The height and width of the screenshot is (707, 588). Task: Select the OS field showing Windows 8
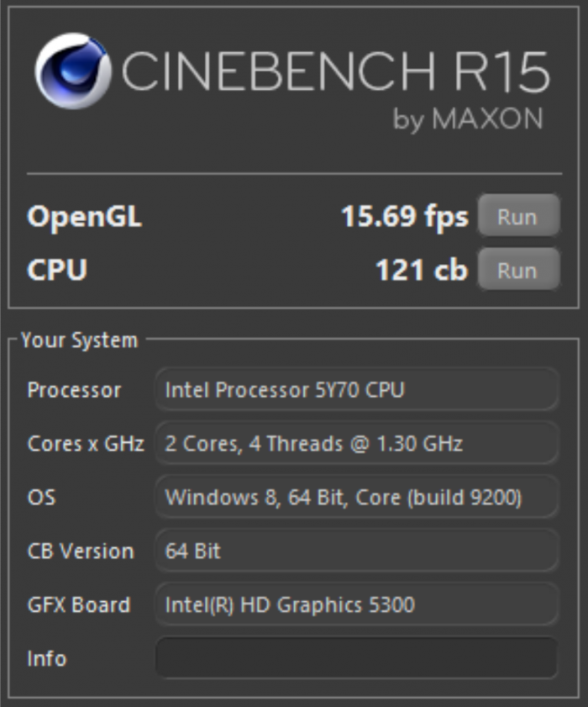coord(356,498)
